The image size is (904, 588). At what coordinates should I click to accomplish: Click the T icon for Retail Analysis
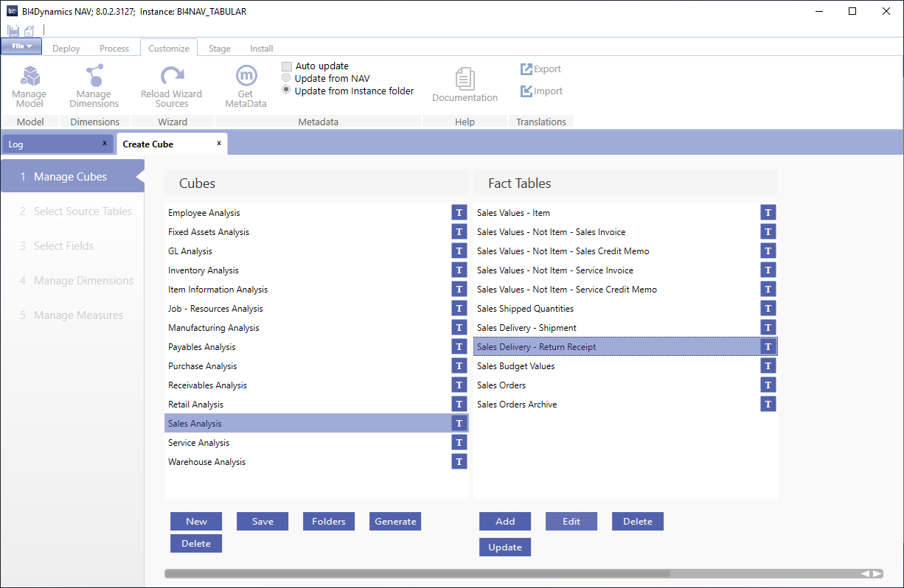(x=459, y=405)
